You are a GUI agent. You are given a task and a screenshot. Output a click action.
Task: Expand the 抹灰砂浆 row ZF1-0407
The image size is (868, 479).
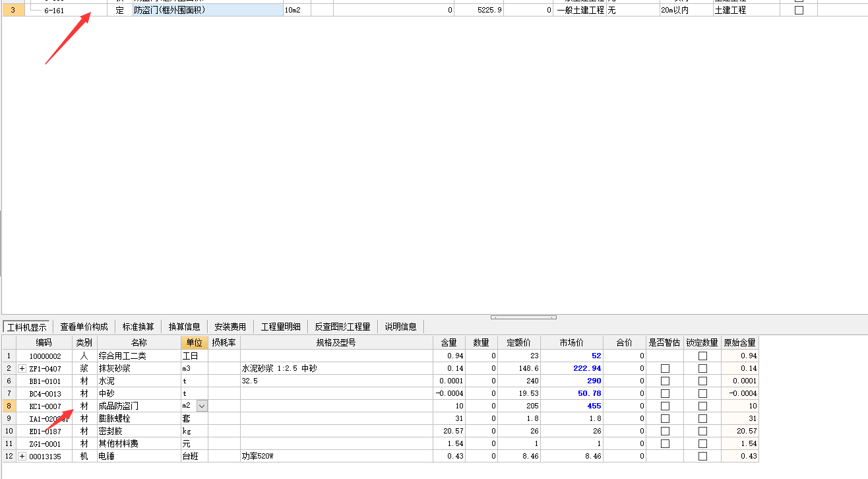coord(22,368)
